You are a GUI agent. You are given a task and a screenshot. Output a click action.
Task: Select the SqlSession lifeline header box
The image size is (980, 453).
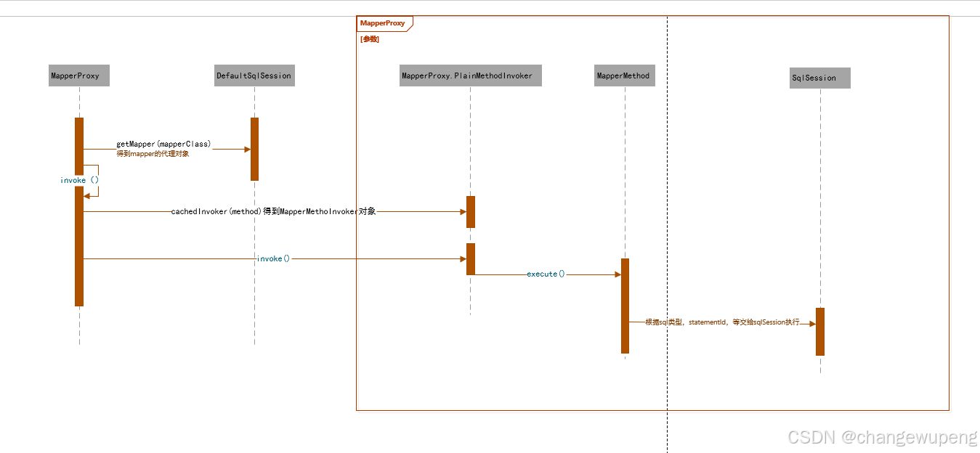(x=820, y=78)
